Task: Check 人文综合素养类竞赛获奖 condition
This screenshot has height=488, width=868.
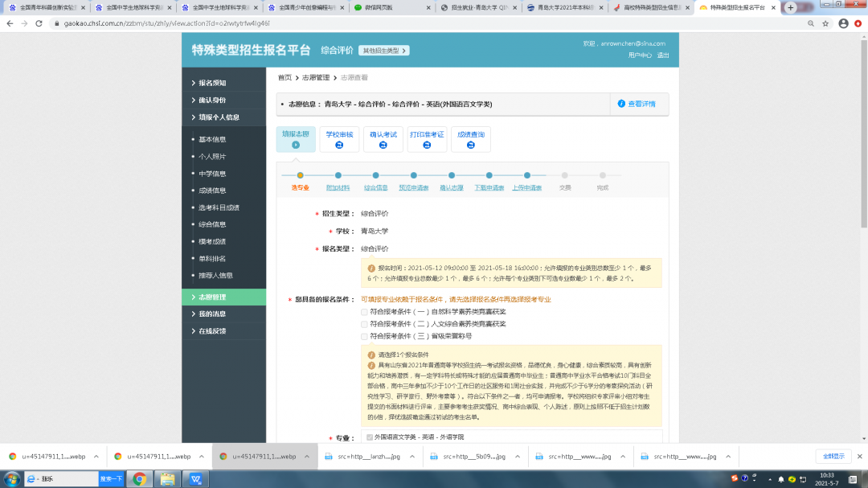Action: (365, 324)
